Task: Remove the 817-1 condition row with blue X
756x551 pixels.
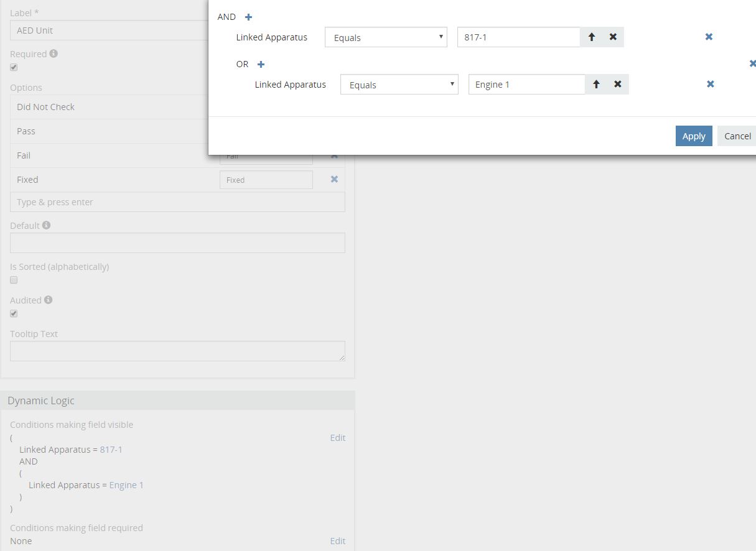Action: point(709,37)
